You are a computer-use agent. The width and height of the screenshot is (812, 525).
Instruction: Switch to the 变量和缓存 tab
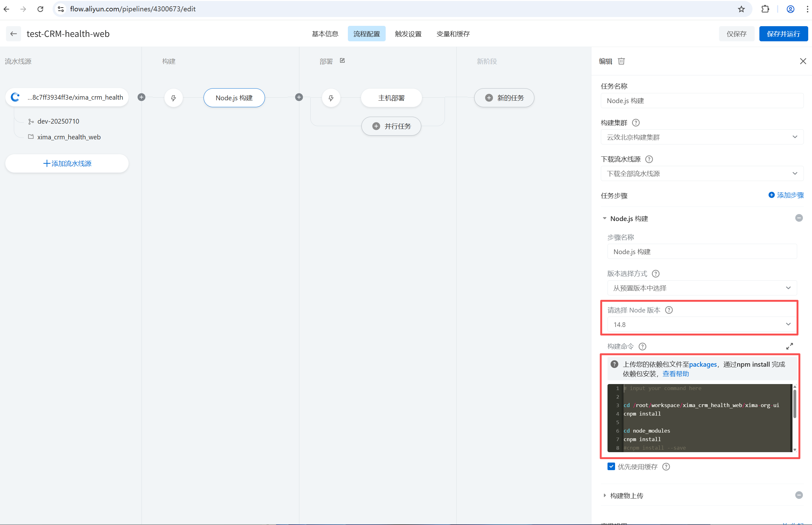click(x=453, y=34)
